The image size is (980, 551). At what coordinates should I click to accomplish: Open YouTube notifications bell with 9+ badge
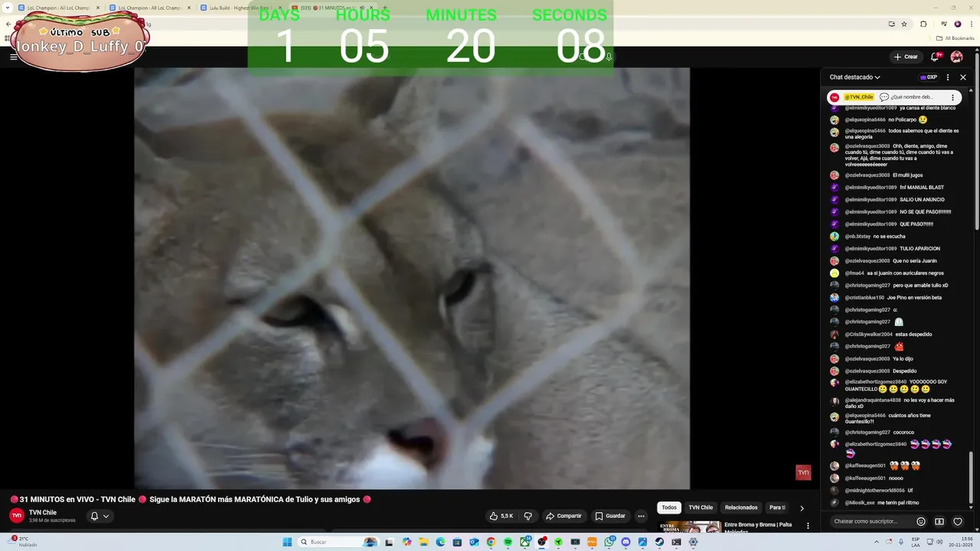point(935,57)
